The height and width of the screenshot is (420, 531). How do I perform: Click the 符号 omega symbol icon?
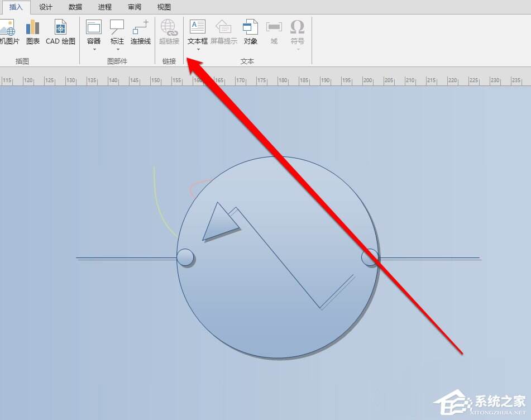pyautogui.click(x=298, y=27)
